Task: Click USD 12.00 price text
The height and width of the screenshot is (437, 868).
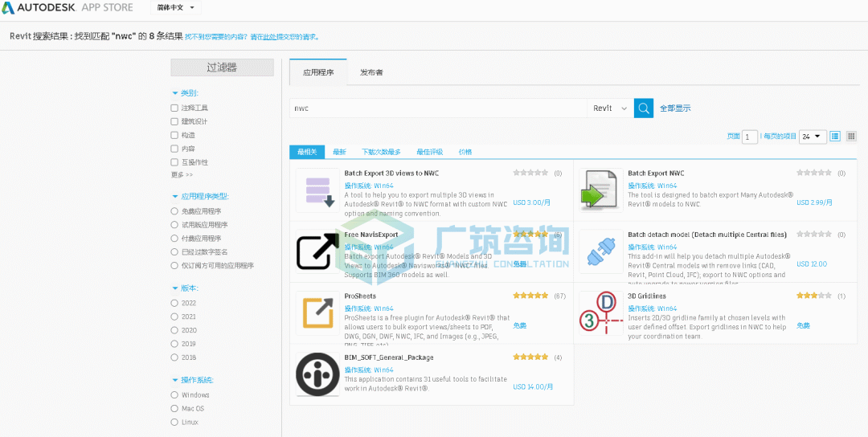Action: click(x=812, y=263)
